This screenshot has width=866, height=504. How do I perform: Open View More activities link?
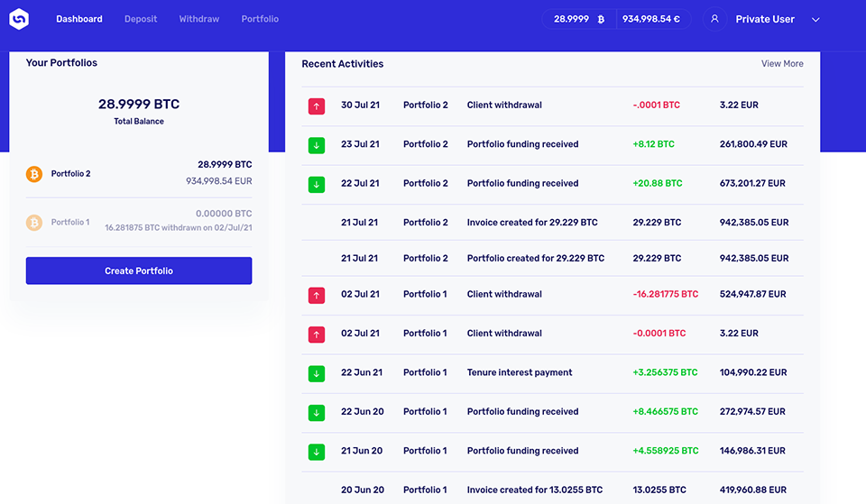coord(782,63)
